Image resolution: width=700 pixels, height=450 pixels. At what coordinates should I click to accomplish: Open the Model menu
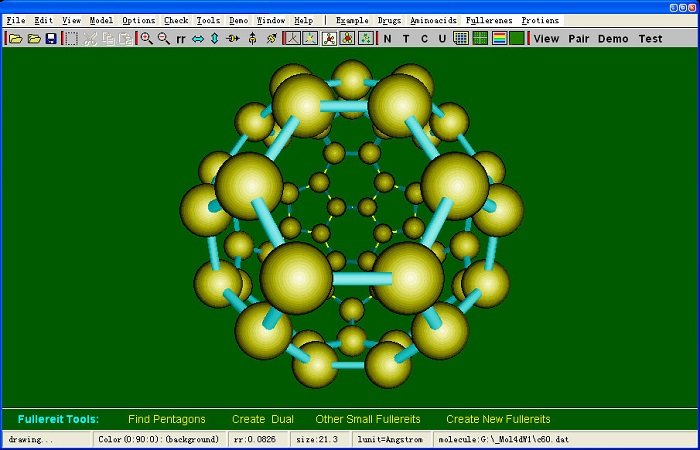click(101, 20)
